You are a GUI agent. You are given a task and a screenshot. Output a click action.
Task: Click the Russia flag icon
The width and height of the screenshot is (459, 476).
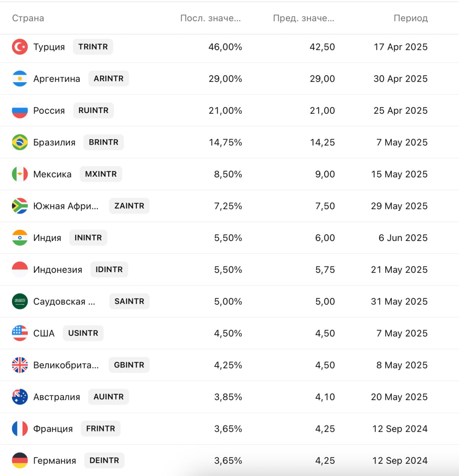coord(20,110)
